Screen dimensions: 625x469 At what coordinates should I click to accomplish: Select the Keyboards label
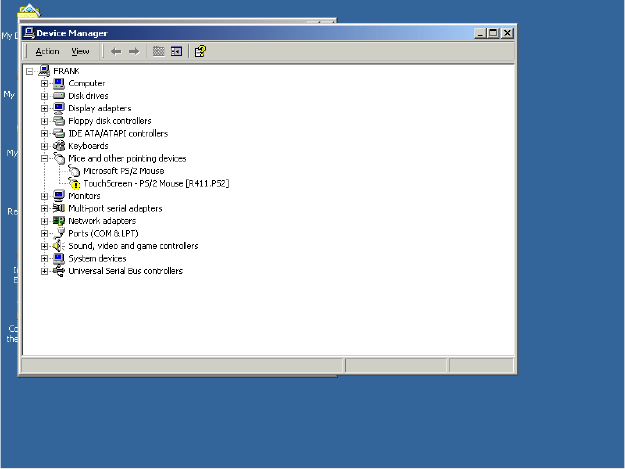pyautogui.click(x=88, y=146)
